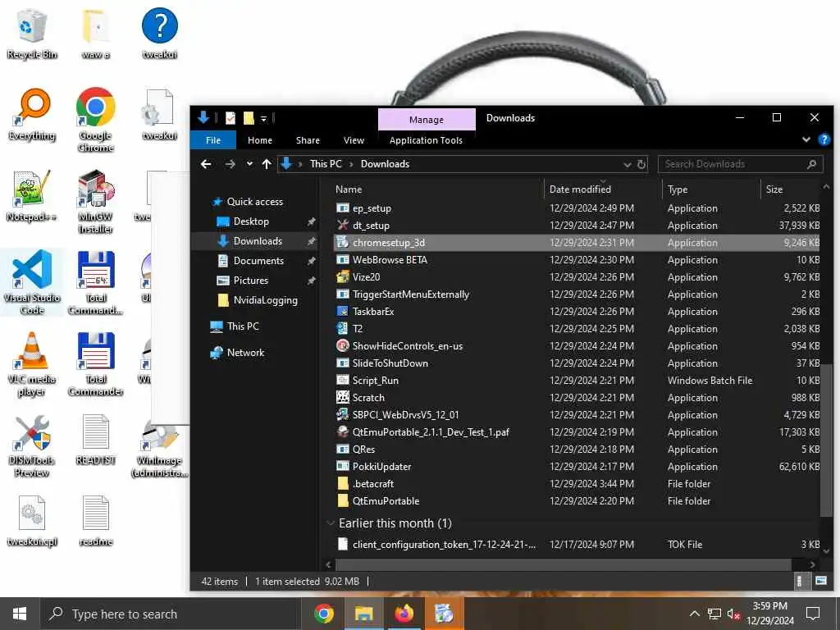Expand path chevron after This PC
Screen dimensions: 840x630
(351, 164)
